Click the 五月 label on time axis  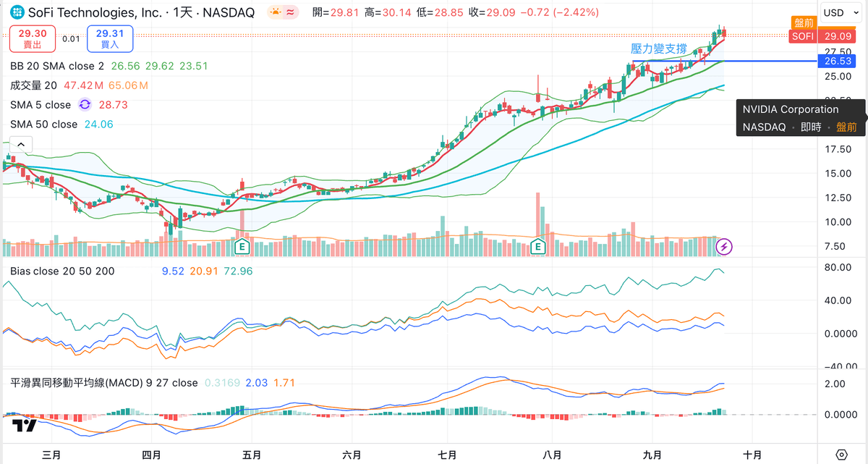(x=251, y=455)
